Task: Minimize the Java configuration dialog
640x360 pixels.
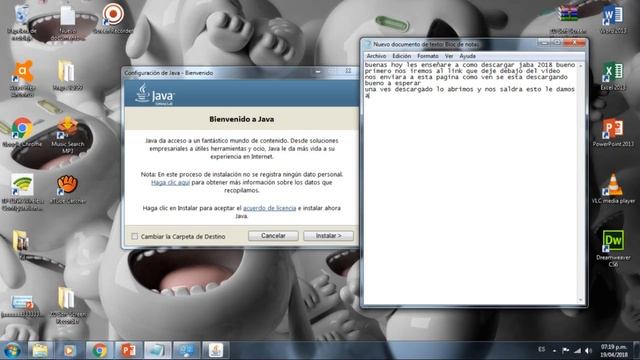Action: pyautogui.click(x=318, y=72)
